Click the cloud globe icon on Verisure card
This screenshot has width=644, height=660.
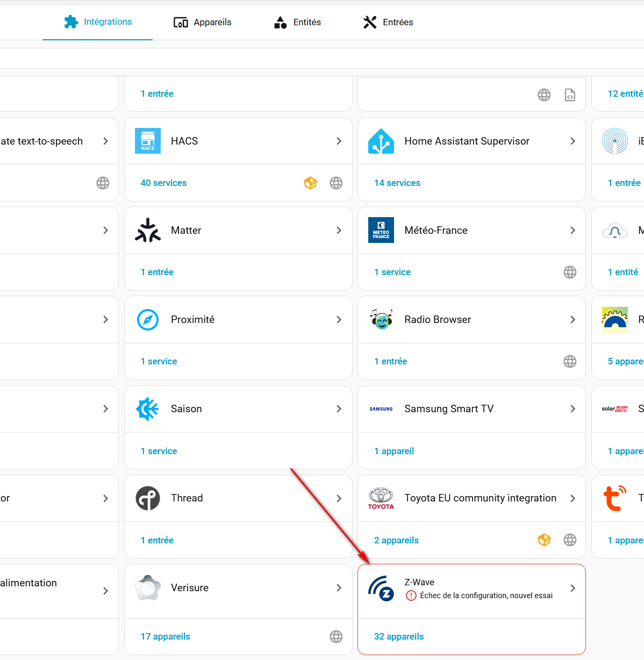click(x=336, y=637)
